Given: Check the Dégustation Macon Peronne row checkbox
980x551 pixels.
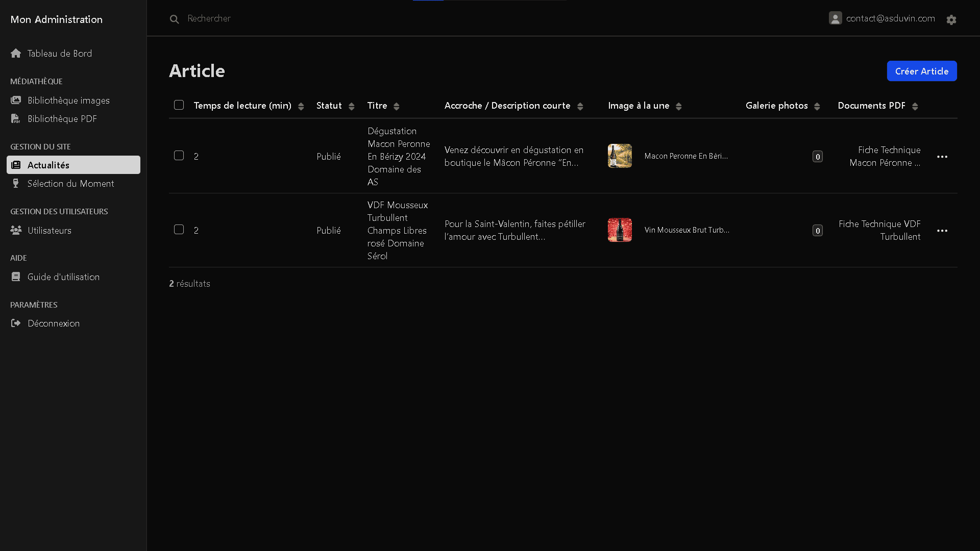Looking at the screenshot, I should [x=179, y=156].
